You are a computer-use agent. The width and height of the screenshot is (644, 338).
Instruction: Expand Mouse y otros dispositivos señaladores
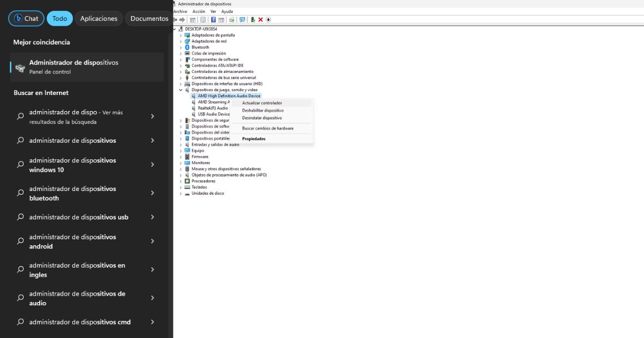tap(181, 168)
